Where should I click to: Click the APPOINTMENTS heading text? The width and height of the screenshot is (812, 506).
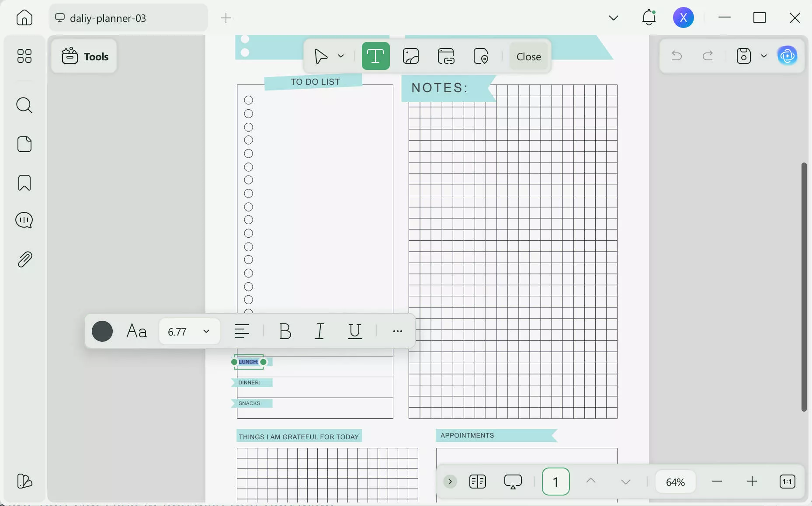467,436
